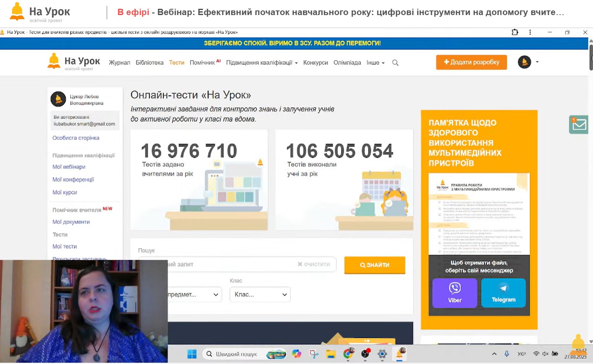Go to the Тести navigation tab

[177, 63]
